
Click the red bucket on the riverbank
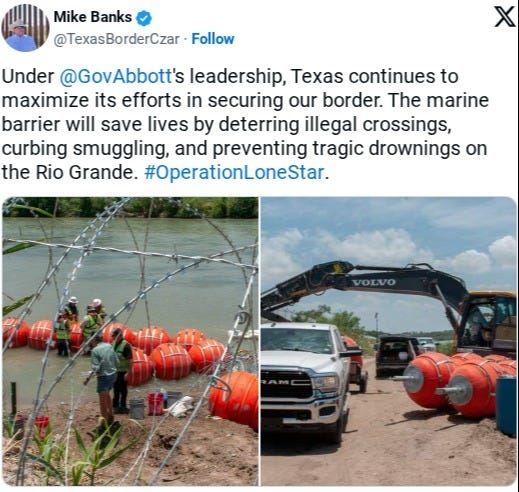click(x=156, y=404)
